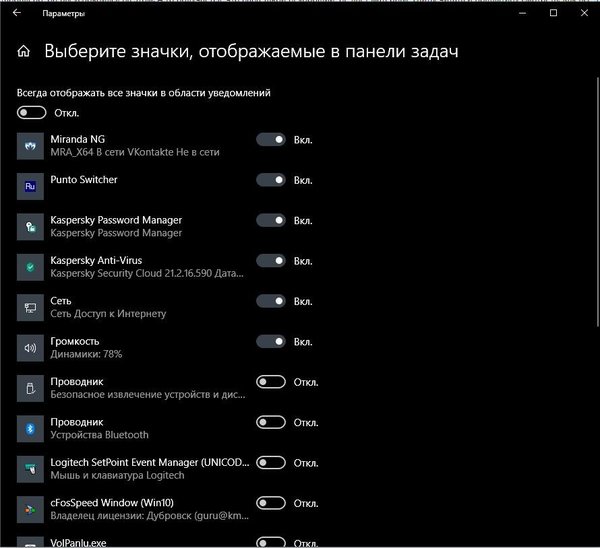Click 'Мышь и клавиатура Logitech' text

coord(117,475)
